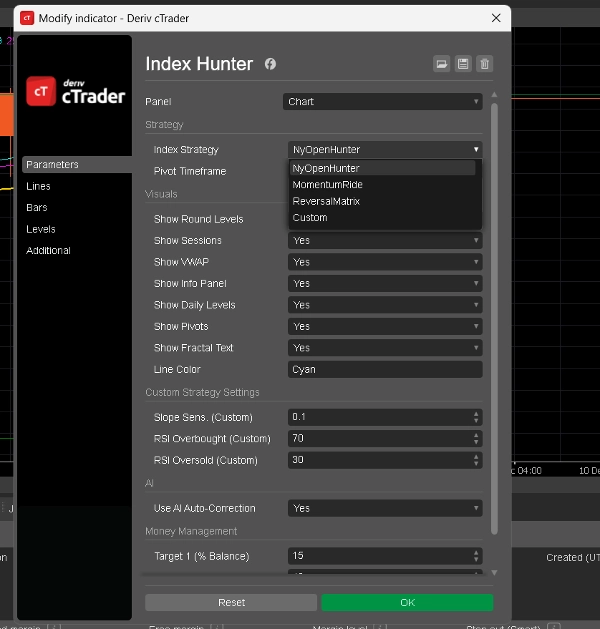This screenshot has width=600, height=629.
Task: Switch to the Parameters tab
Action: point(77,164)
